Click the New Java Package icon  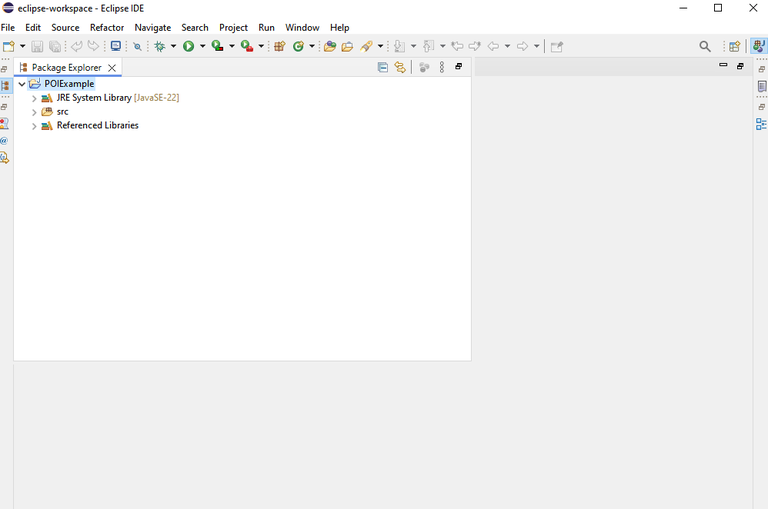click(x=280, y=47)
